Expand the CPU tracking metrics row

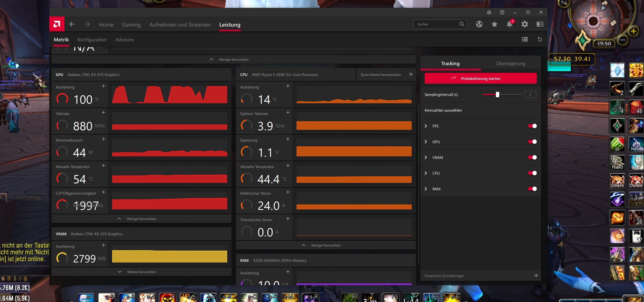point(426,173)
